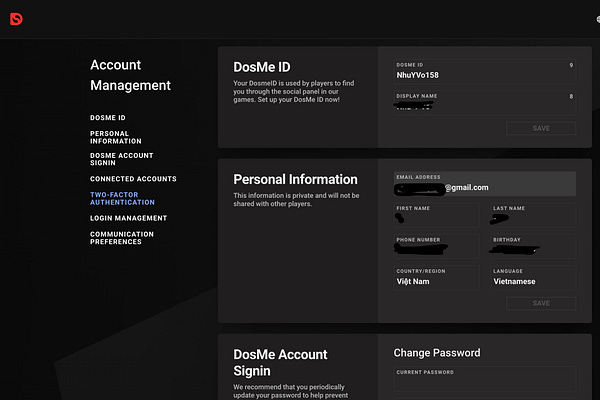Image resolution: width=600 pixels, height=400 pixels.
Task: Click the DosMe ID field NhuYVo158
Action: click(x=485, y=71)
